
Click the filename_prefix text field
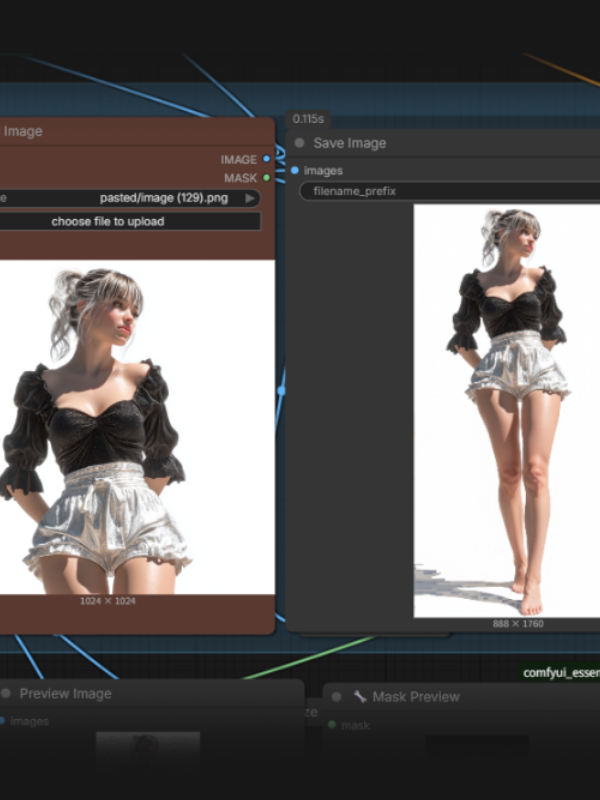click(x=450, y=190)
